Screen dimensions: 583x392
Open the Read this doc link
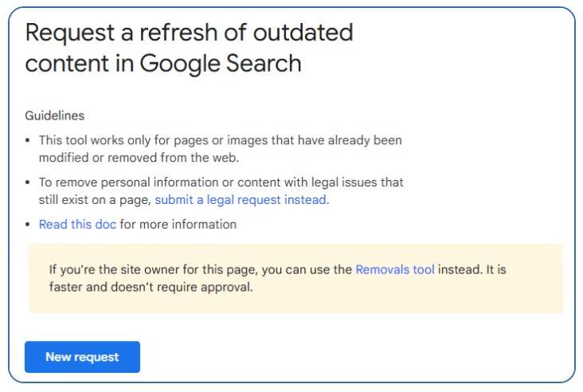77,224
